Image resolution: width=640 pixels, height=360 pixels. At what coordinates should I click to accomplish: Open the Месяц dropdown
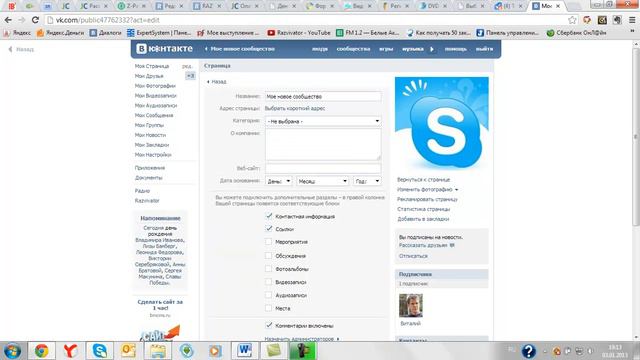[322, 181]
